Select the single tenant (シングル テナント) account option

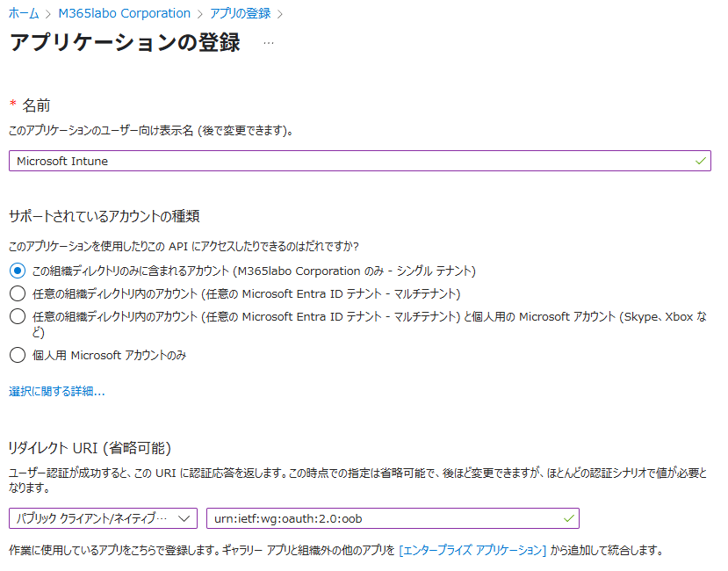pyautogui.click(x=17, y=271)
